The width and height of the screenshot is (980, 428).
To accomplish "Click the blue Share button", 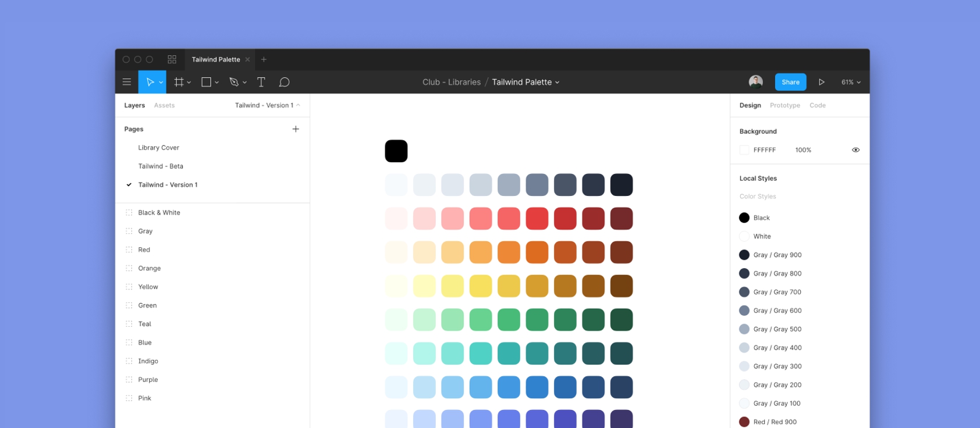I will (790, 82).
